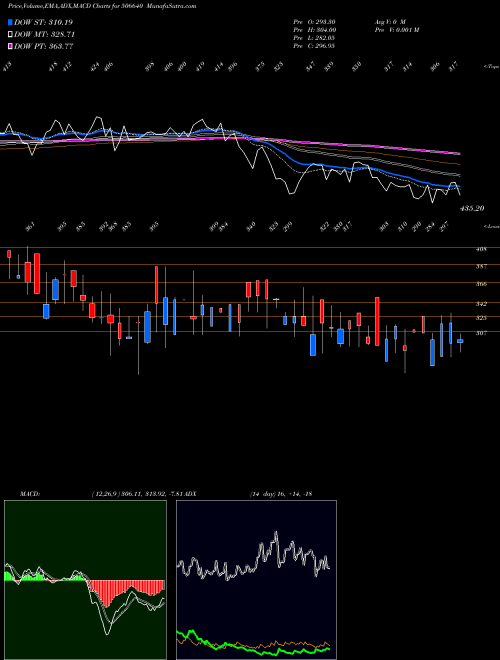Click the 387 price level label
The image size is (500, 660).
click(x=481, y=266)
